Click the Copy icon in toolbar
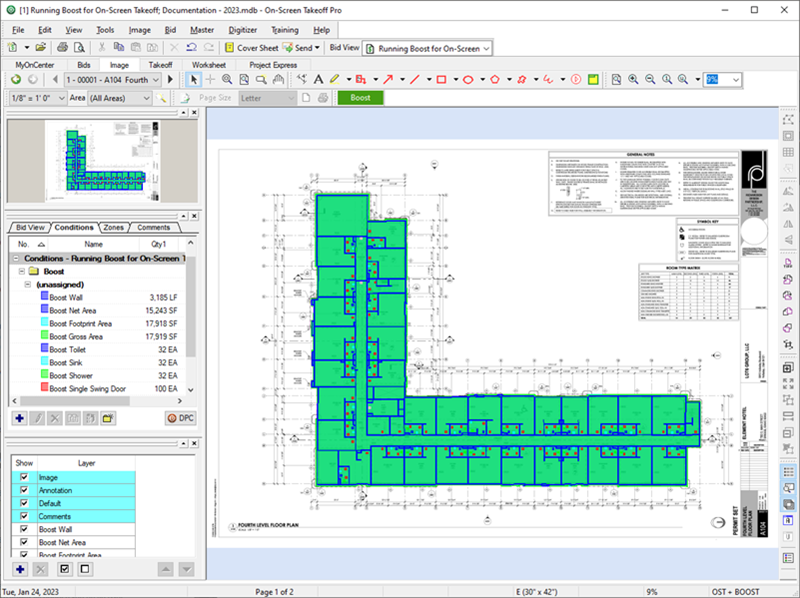This screenshot has width=800, height=598. 118,47
